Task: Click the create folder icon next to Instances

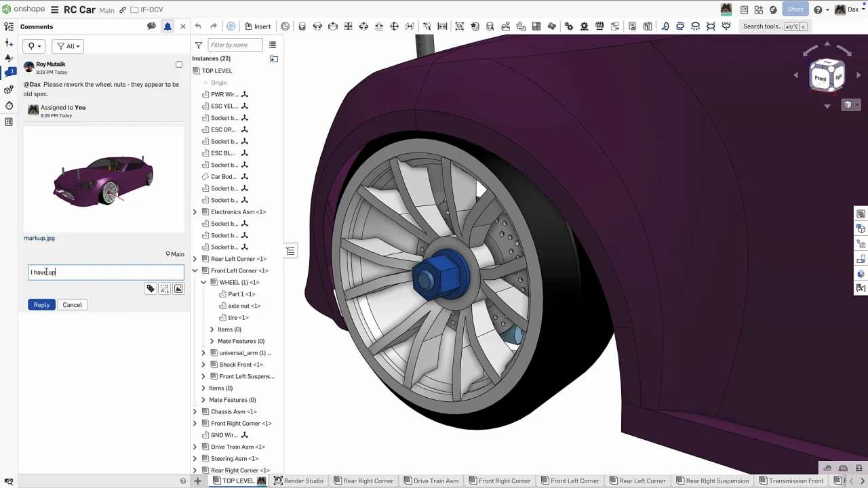Action: (274, 59)
